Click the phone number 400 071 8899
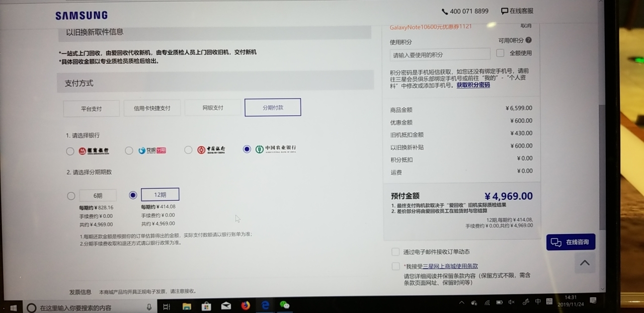644x313 pixels. (469, 12)
